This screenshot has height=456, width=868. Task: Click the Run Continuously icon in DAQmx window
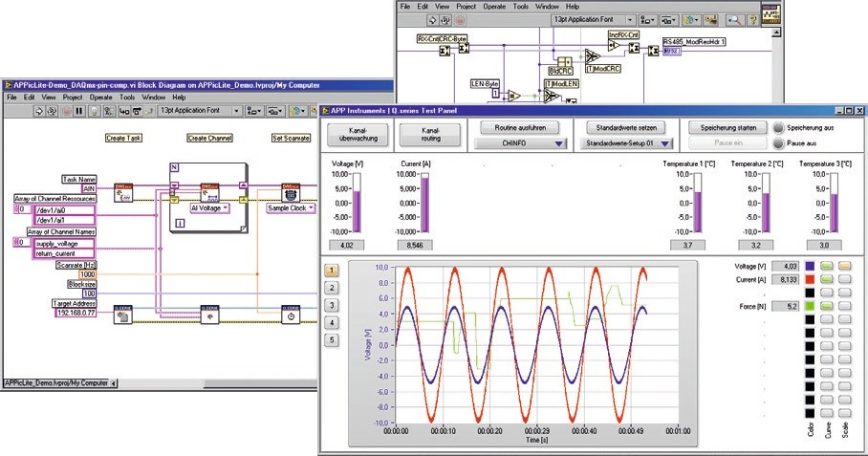click(52, 111)
